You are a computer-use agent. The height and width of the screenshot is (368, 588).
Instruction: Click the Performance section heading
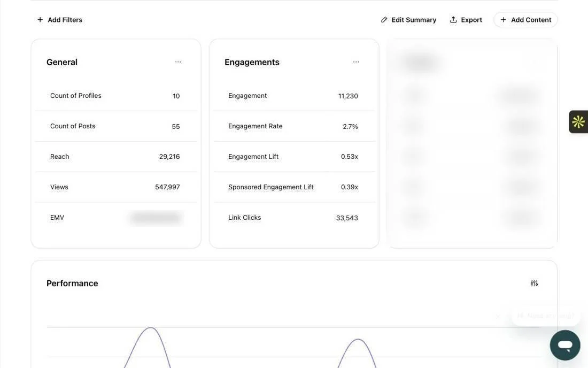click(x=72, y=283)
